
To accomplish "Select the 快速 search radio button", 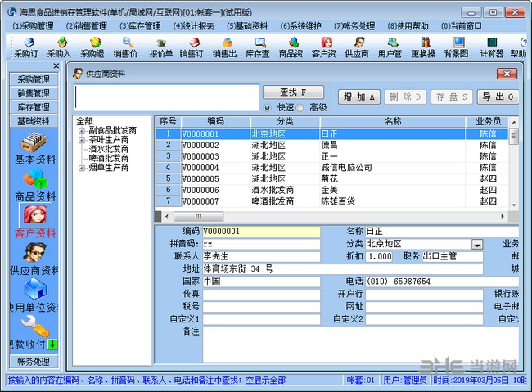I will click(x=268, y=108).
